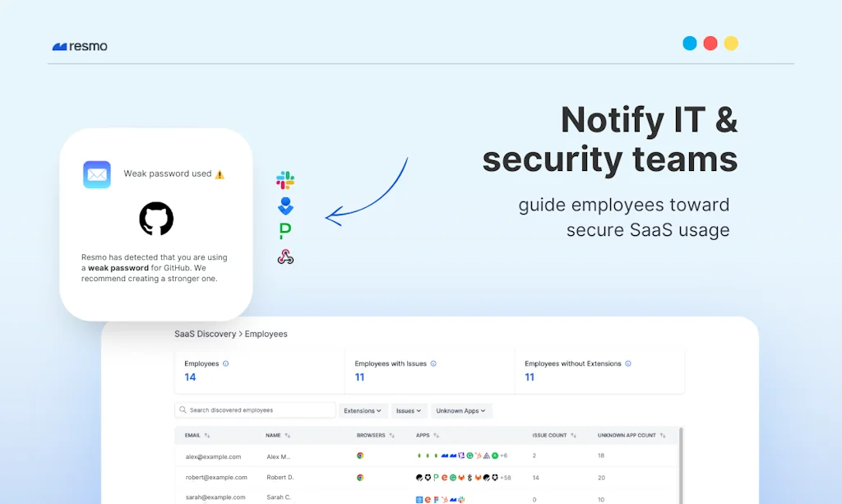Image resolution: width=842 pixels, height=504 pixels.
Task: Go to SaaS Discovery breadcrumb
Action: [x=205, y=334]
